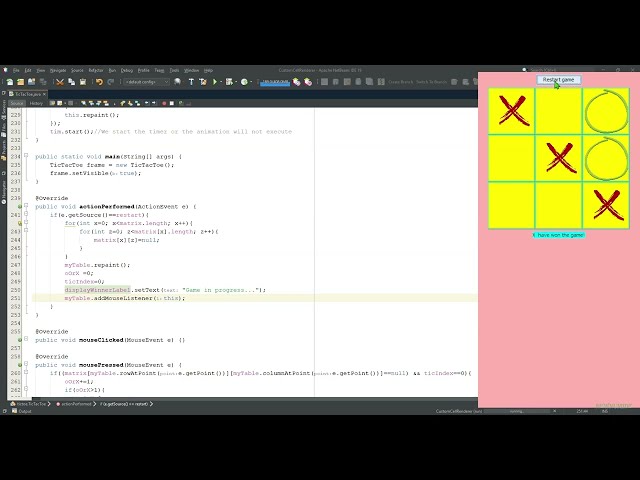Click the Debug Project icon

229,82
